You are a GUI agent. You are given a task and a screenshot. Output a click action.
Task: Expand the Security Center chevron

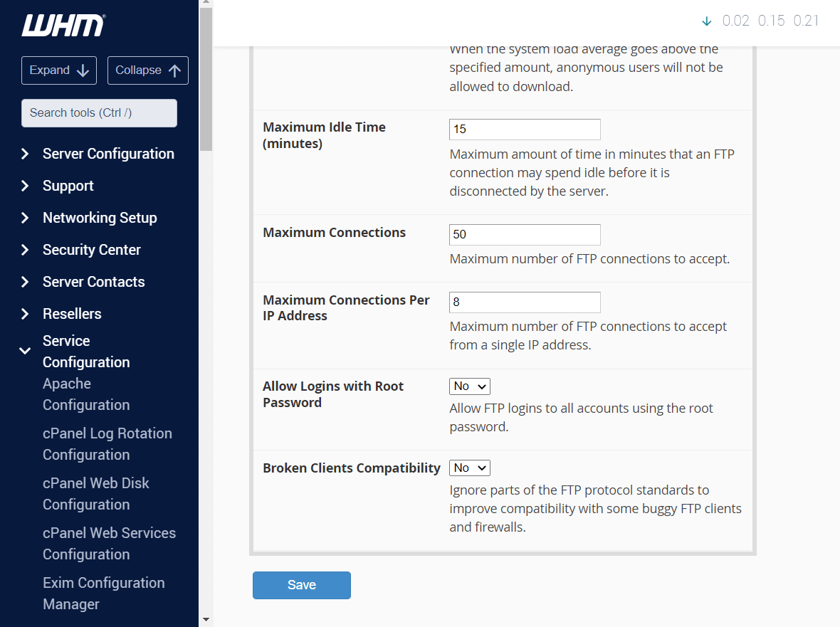(25, 250)
